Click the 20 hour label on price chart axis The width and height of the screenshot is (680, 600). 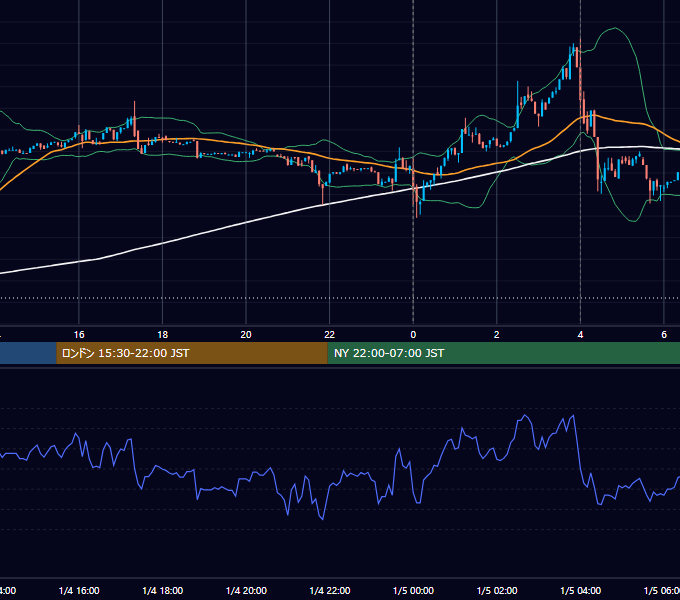click(246, 335)
